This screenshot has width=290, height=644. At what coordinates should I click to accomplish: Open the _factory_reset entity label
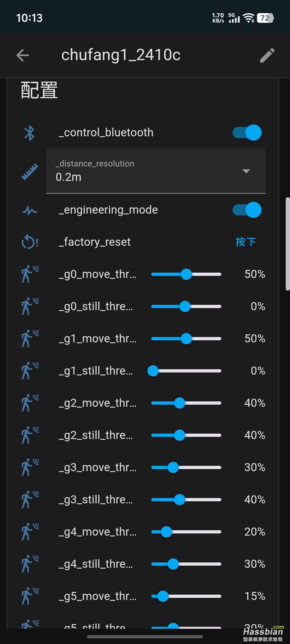click(95, 242)
